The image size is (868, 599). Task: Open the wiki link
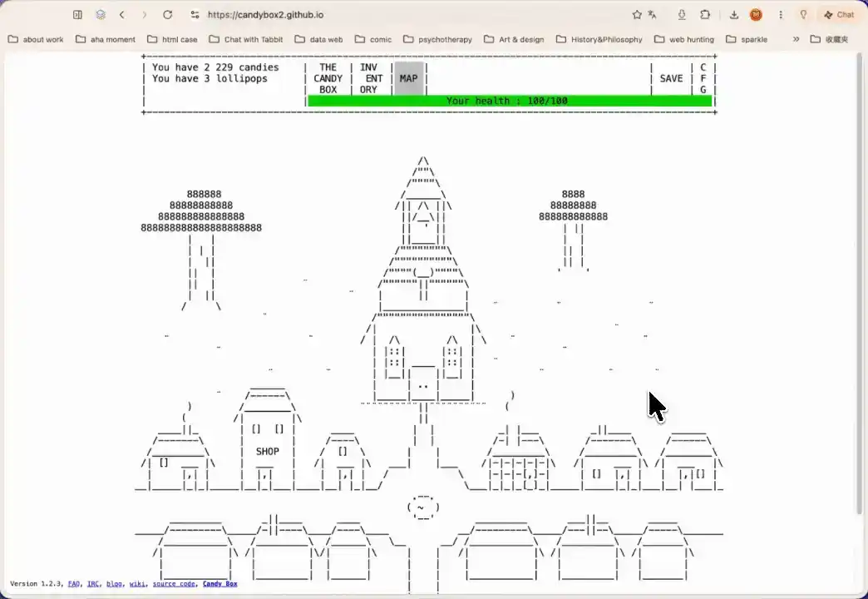click(137, 583)
